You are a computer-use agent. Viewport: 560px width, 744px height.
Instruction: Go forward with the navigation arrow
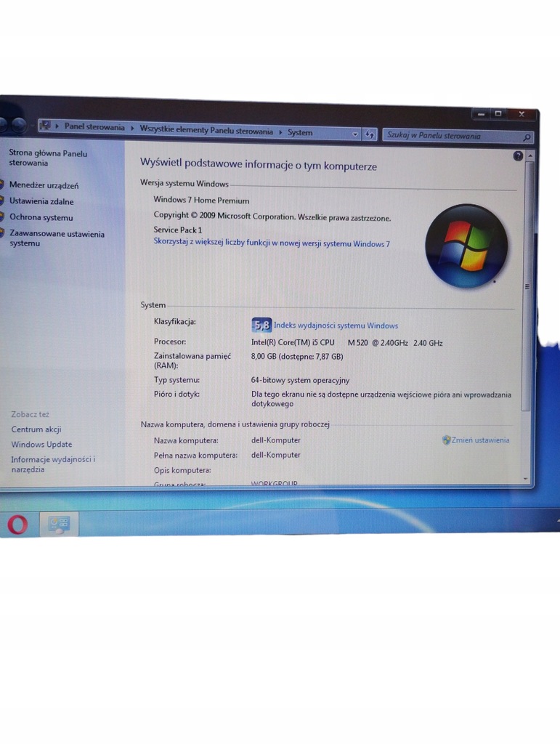click(x=18, y=125)
